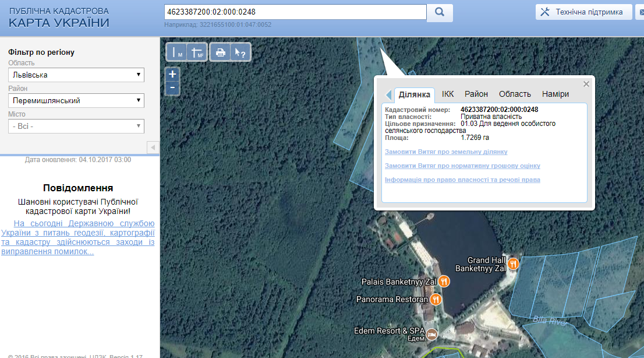The image size is (644, 358).
Task: Expand the Область dropdown showing Львівська
Action: [76, 75]
